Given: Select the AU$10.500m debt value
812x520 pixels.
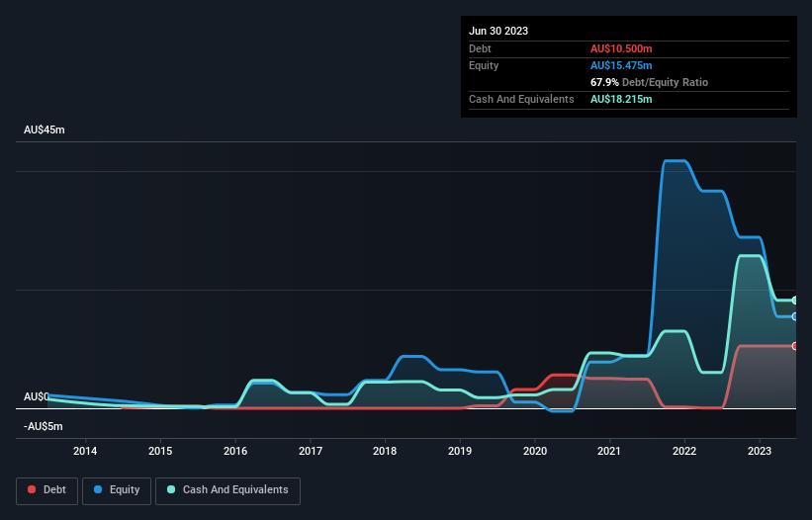Looking at the screenshot, I should (x=621, y=48).
